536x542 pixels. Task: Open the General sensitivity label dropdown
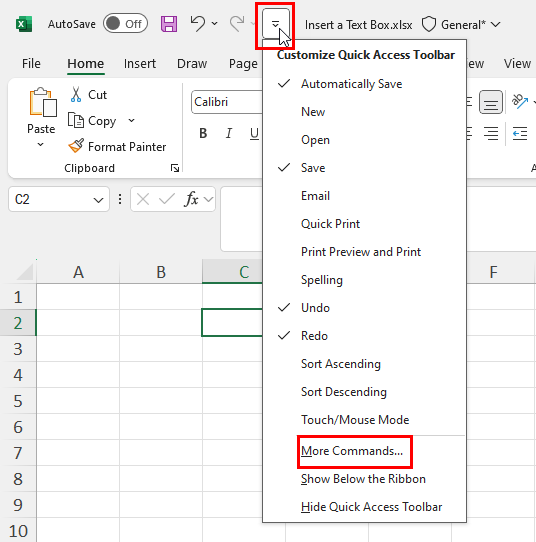(461, 25)
